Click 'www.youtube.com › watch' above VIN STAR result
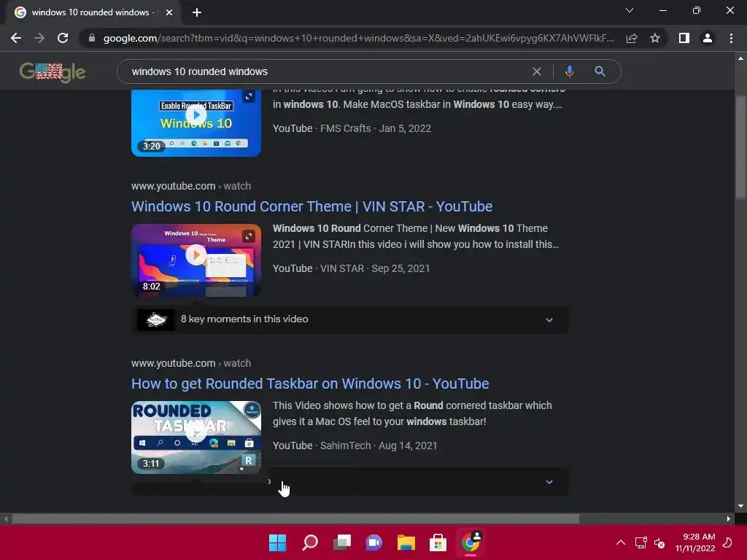 [x=191, y=186]
